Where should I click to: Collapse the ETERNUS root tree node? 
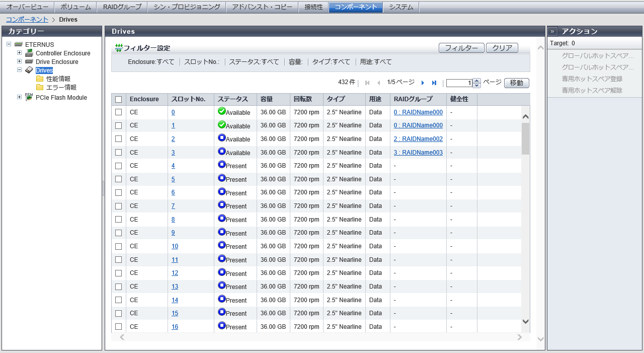click(9, 44)
